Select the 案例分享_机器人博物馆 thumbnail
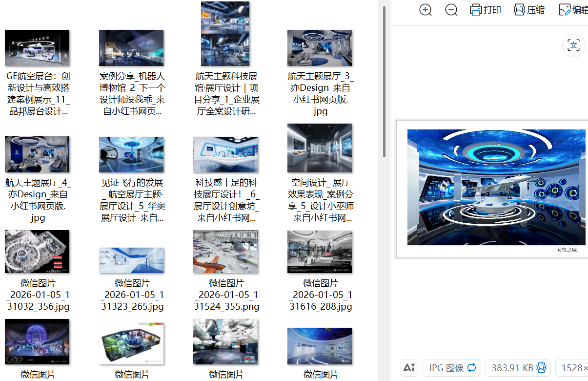Viewport: 588px width, 381px height. pos(131,48)
